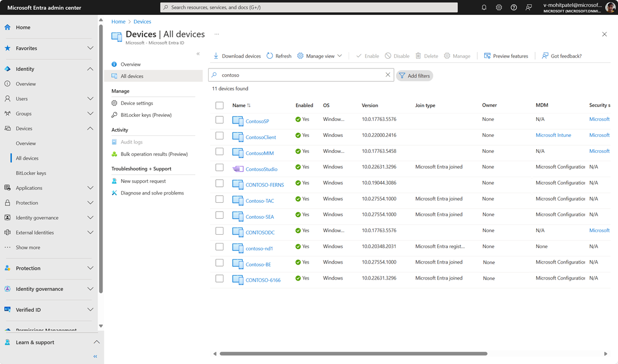Click the notifications bell icon
The height and width of the screenshot is (364, 618).
[484, 7]
